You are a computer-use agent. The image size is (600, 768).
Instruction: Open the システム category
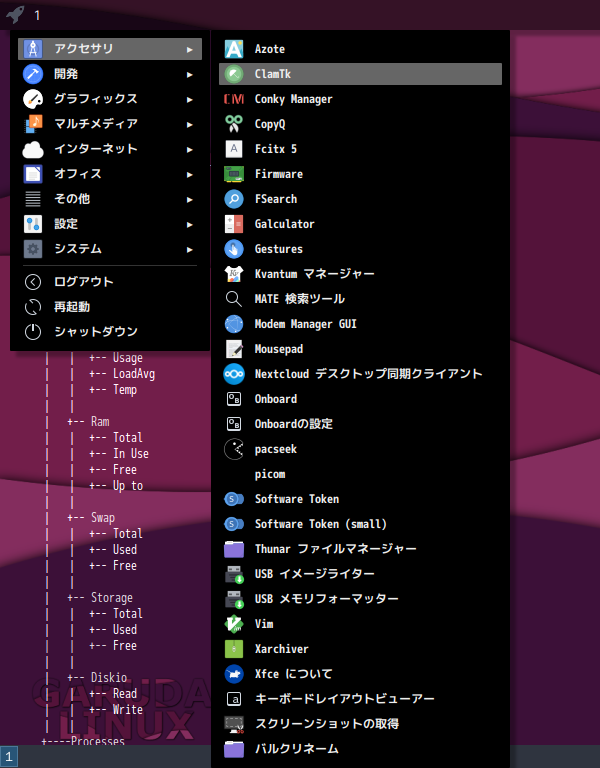(x=110, y=249)
